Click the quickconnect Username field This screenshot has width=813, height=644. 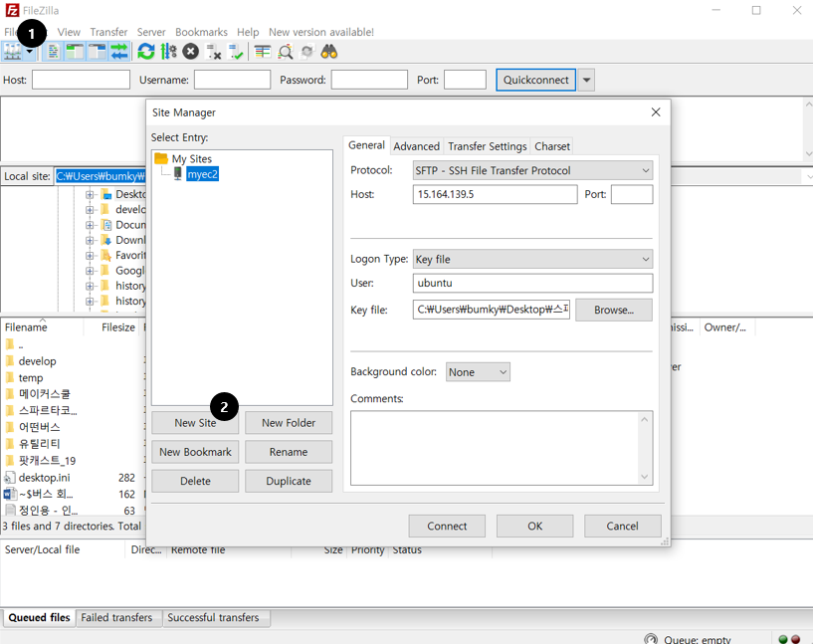click(232, 80)
